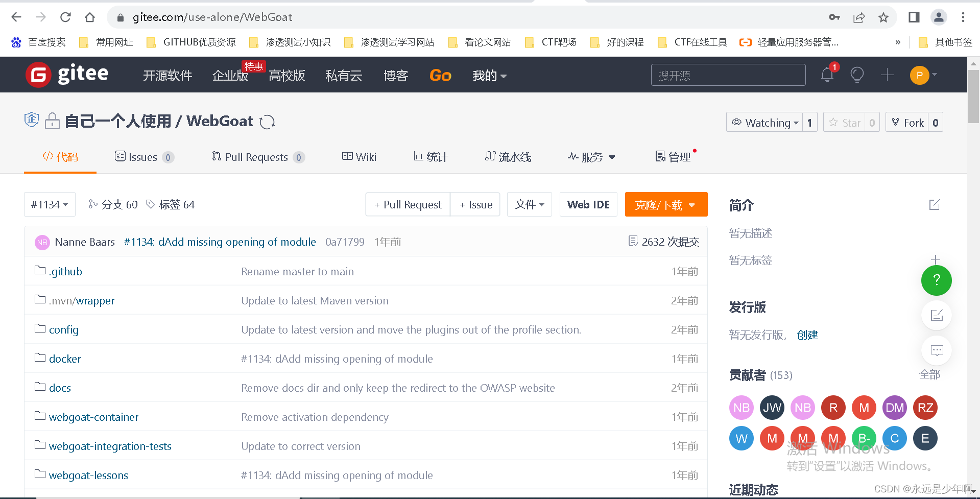980x499 pixels.
Task: Open the JW contributor avatar
Action: tap(772, 408)
